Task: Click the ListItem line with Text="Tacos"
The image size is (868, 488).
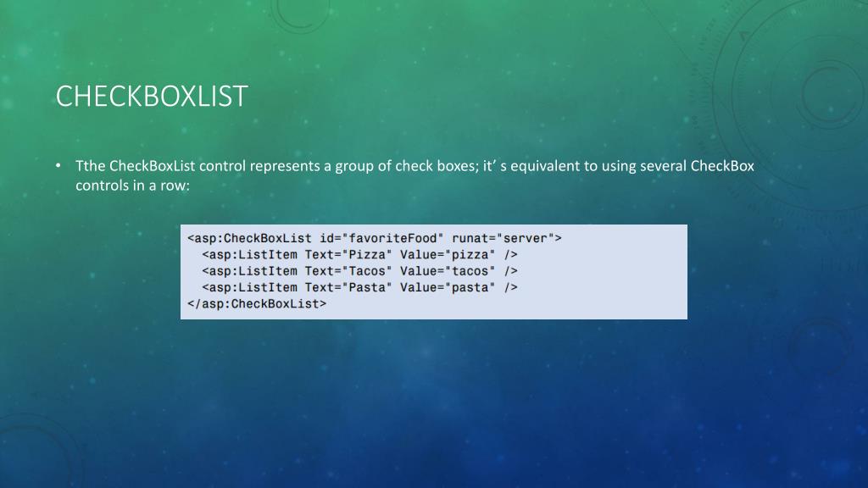Action: [x=359, y=271]
